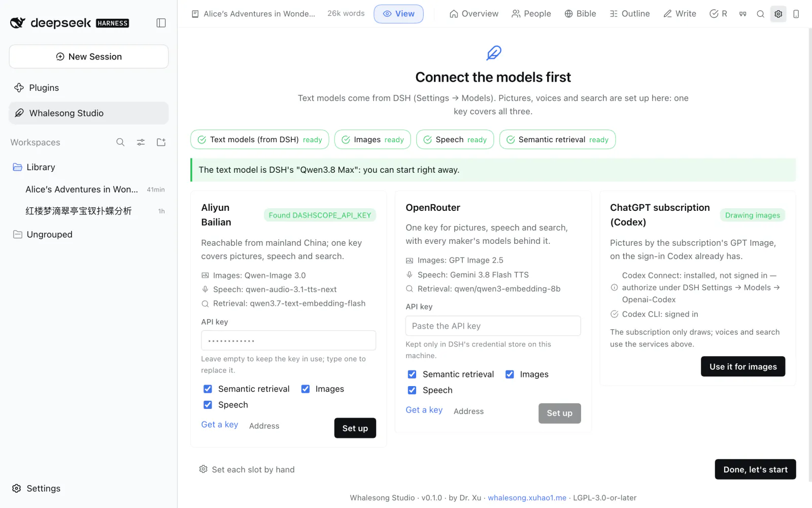Click the deepseek whale logo

tap(17, 23)
